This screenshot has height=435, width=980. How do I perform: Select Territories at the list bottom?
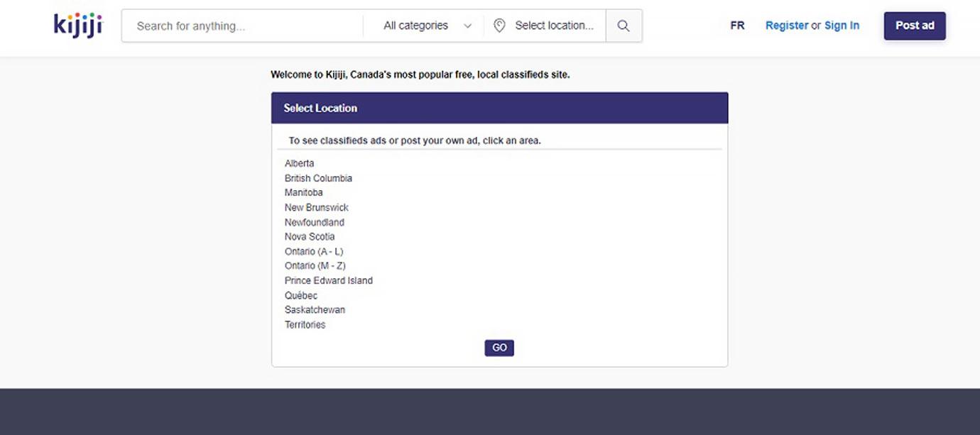(305, 324)
